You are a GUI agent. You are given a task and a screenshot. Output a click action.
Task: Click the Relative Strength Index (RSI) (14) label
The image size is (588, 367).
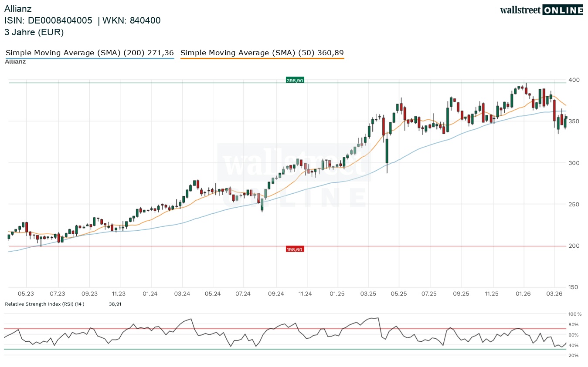pos(44,304)
